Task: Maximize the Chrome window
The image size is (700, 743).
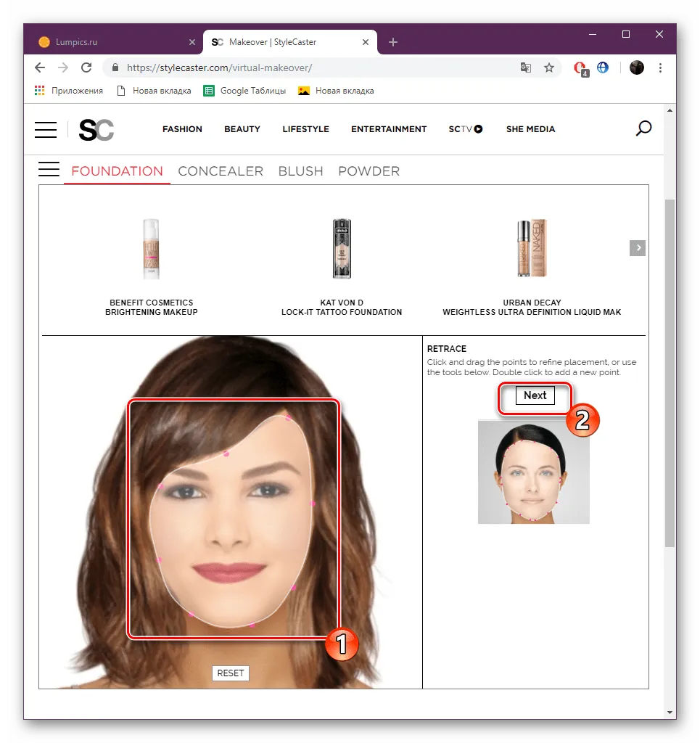Action: click(625, 35)
